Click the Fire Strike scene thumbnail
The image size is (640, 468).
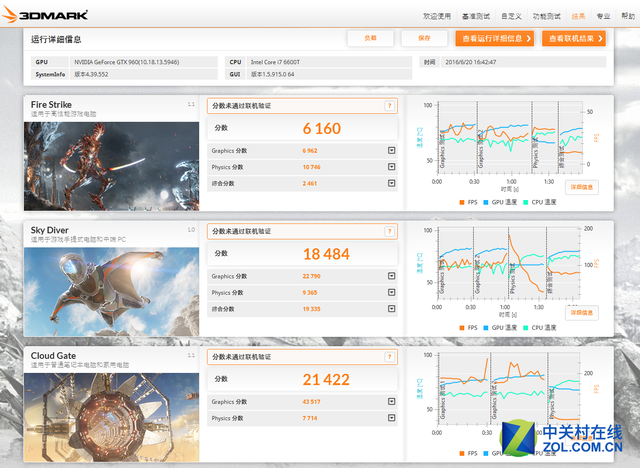point(111,166)
